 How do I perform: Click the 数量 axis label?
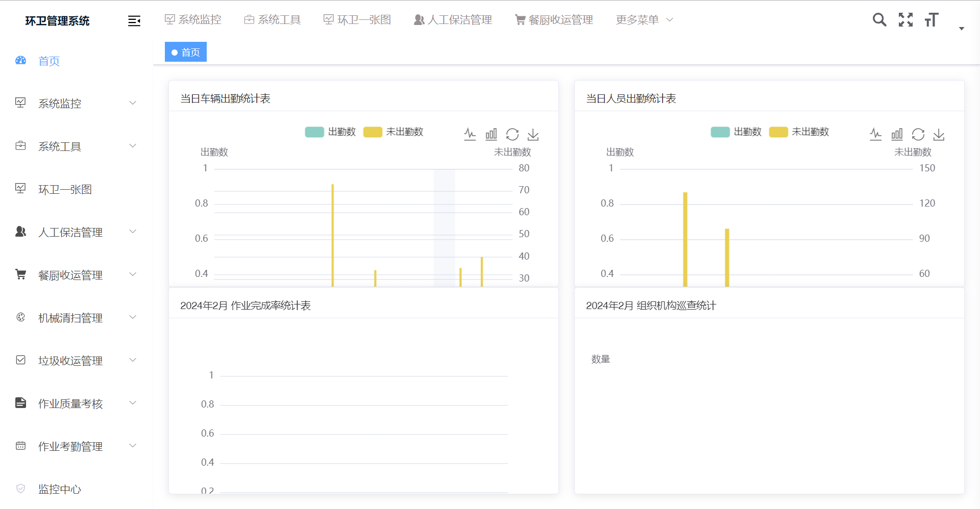(x=601, y=359)
